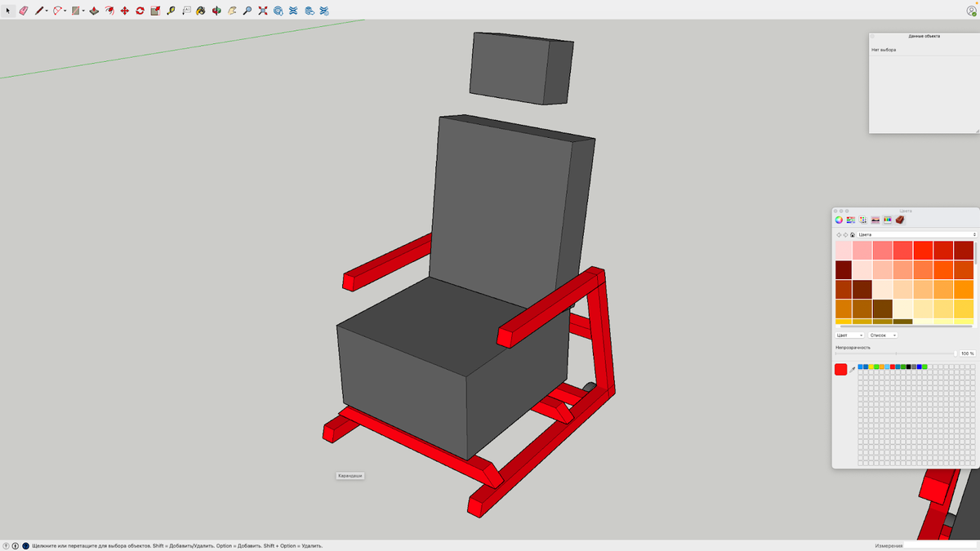Pick the Tape Measure tool

(171, 11)
